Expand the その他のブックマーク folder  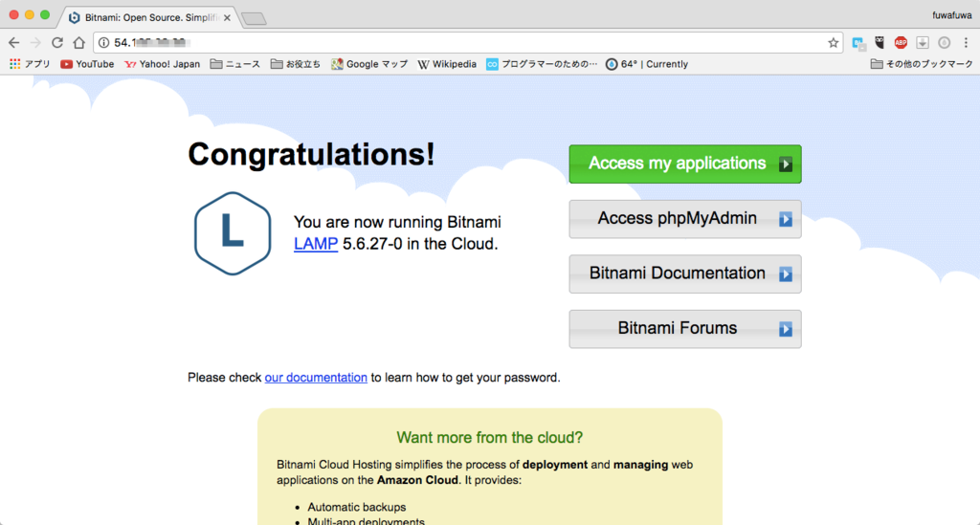click(922, 64)
